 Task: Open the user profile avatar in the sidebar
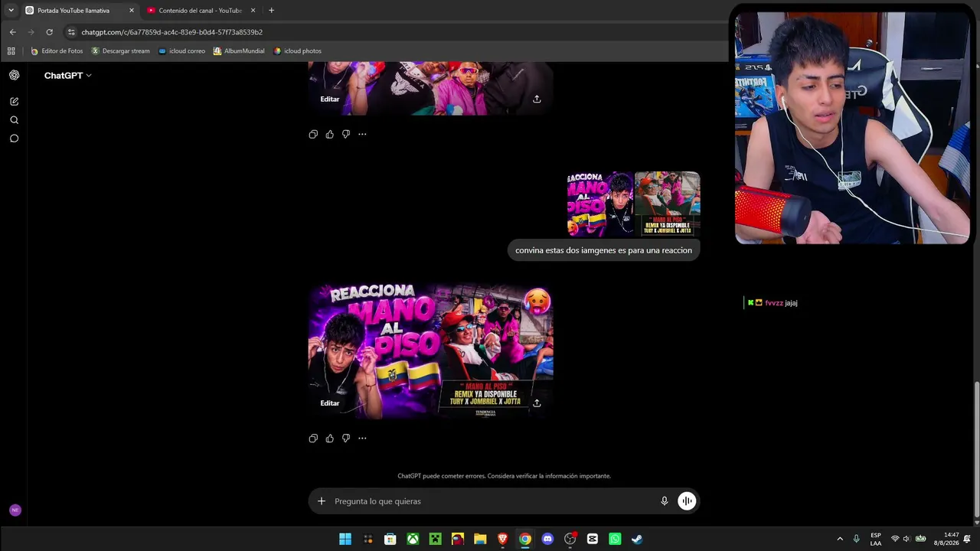pyautogui.click(x=15, y=510)
